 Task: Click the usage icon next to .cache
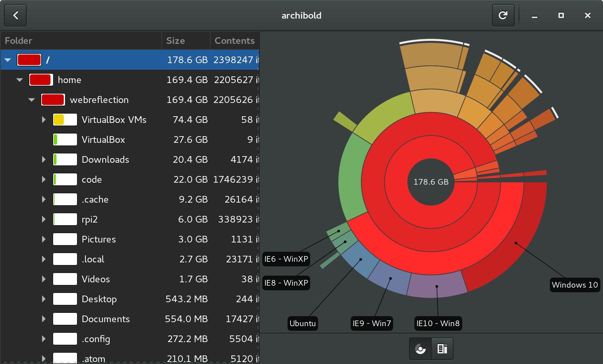(65, 199)
